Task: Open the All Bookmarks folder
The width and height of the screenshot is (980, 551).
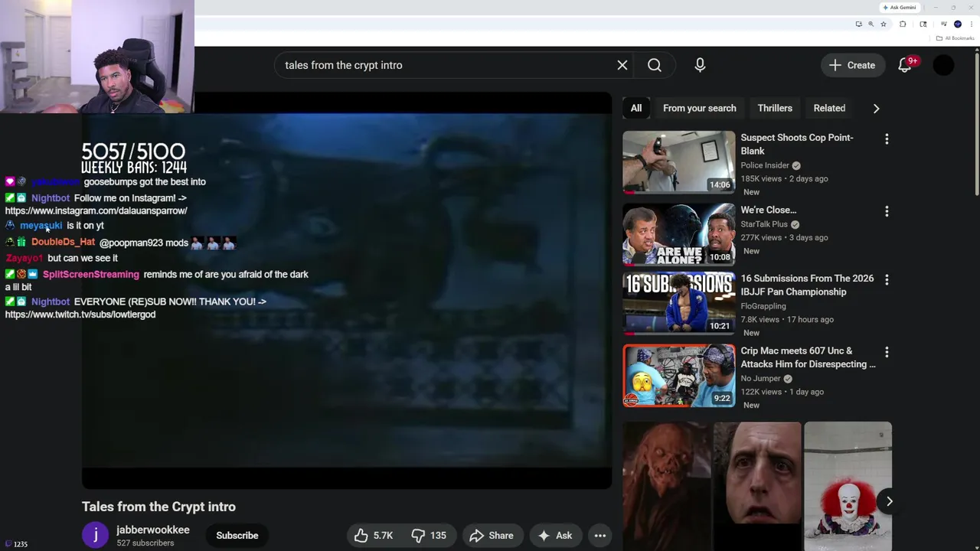Action: (x=955, y=38)
